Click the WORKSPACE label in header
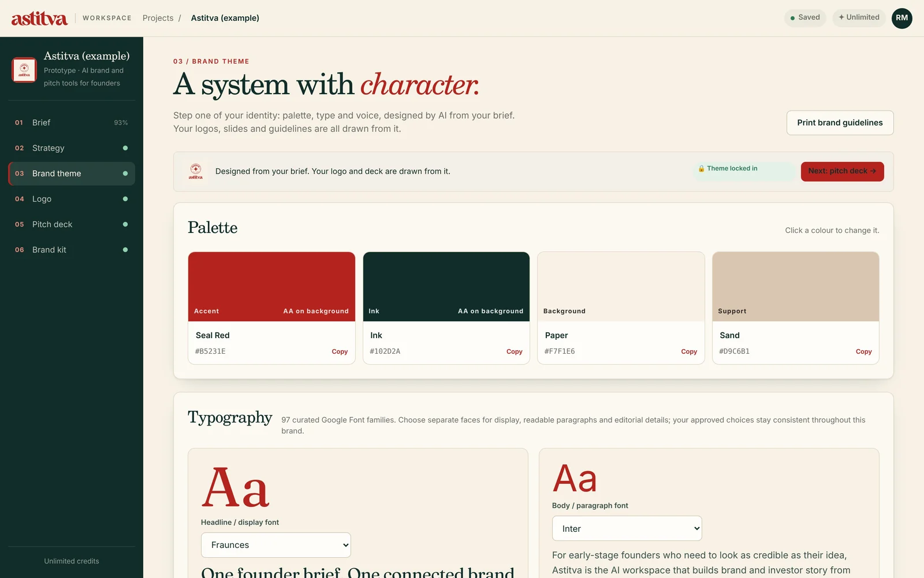Viewport: 924px width, 578px height. coord(107,18)
